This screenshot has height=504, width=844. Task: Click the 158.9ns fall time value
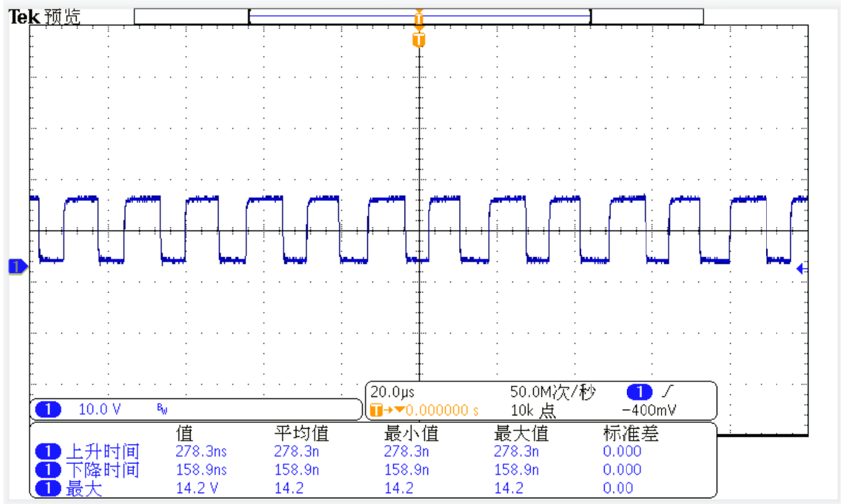(x=201, y=470)
